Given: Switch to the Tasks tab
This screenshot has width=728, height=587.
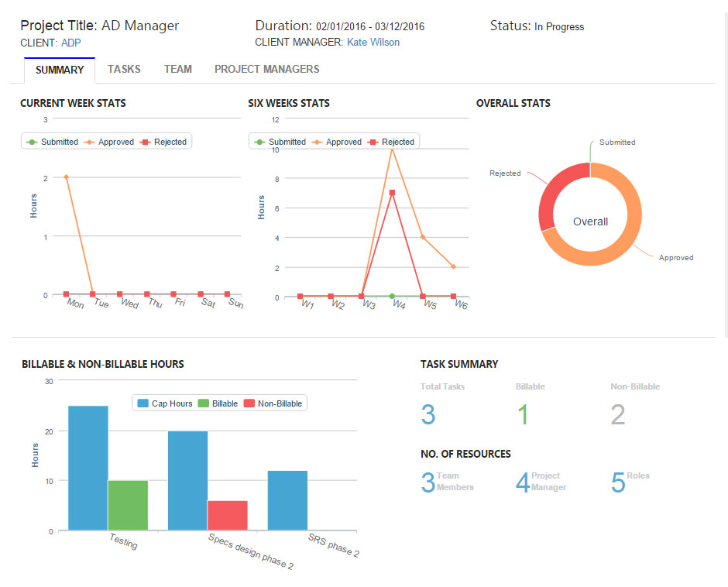Looking at the screenshot, I should coord(124,69).
